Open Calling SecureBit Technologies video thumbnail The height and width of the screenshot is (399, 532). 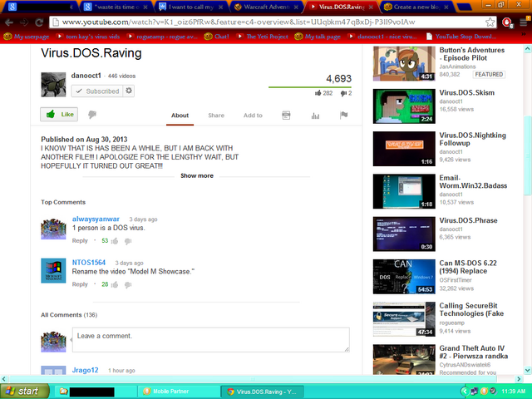click(x=404, y=319)
